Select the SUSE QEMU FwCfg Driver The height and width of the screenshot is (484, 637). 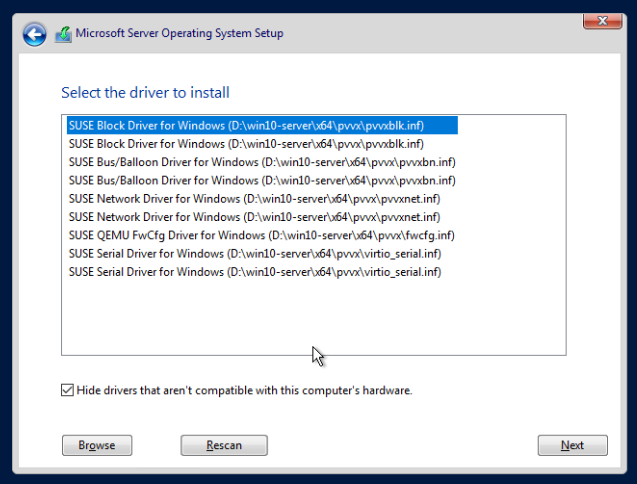tap(261, 235)
